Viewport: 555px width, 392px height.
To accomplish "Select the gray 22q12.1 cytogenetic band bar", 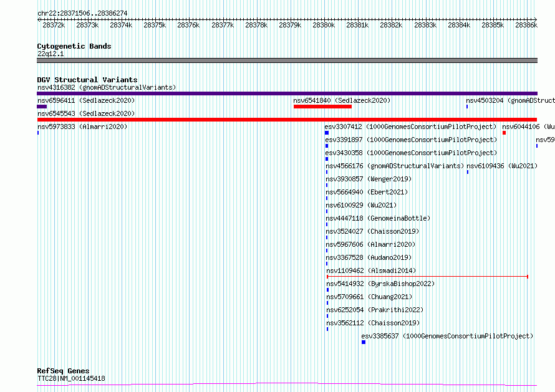I will tap(287, 60).
